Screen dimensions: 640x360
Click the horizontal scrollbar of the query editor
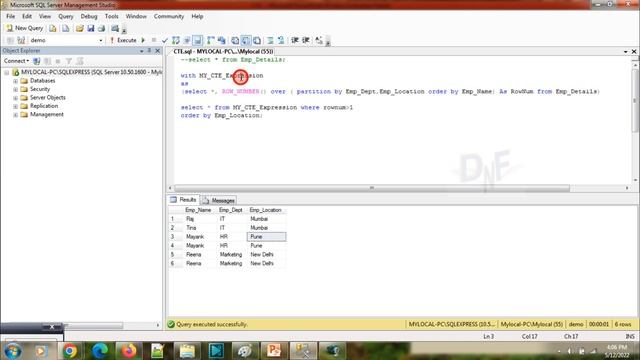(x=371, y=188)
